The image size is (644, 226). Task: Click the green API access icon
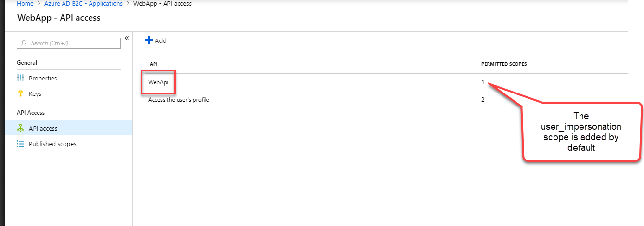pyautogui.click(x=20, y=128)
